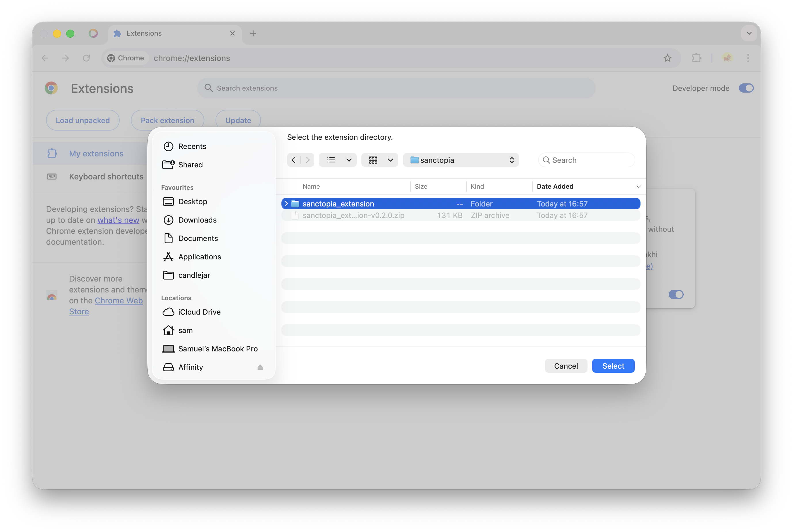Open Chrome's three-dot menu

[748, 58]
